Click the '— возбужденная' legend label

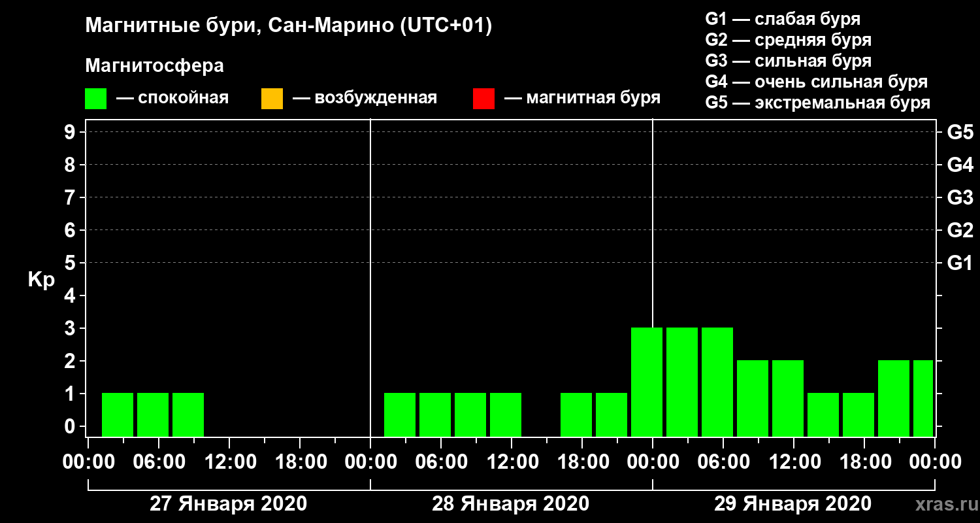(x=365, y=98)
